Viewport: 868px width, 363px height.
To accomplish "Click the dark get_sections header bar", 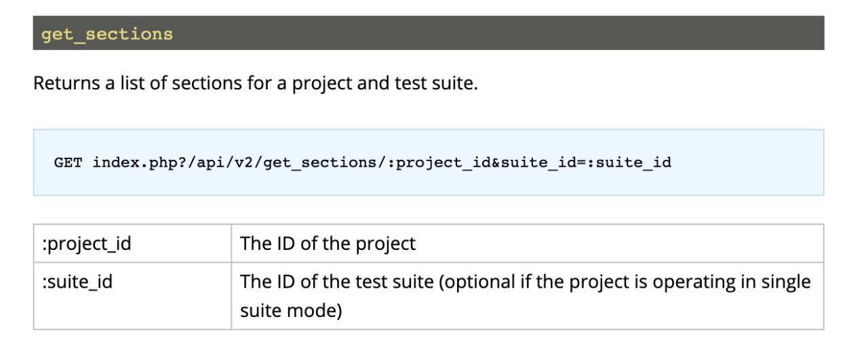I will tap(429, 33).
